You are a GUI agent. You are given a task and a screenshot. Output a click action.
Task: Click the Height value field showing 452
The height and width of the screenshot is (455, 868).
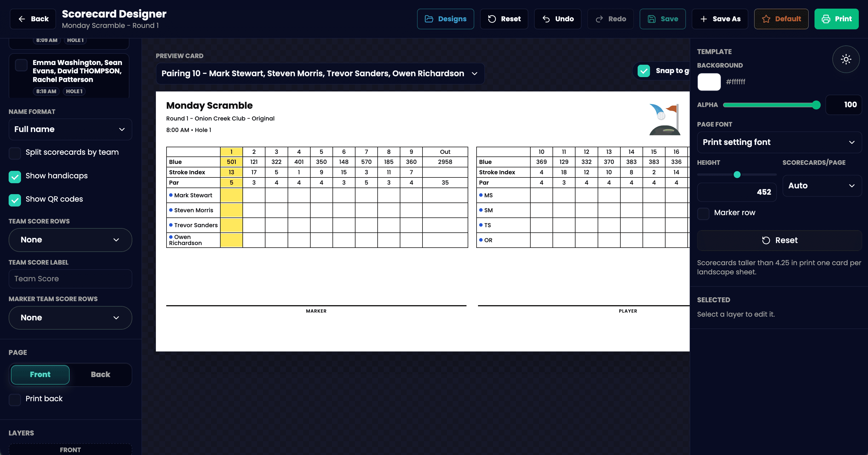pyautogui.click(x=737, y=192)
